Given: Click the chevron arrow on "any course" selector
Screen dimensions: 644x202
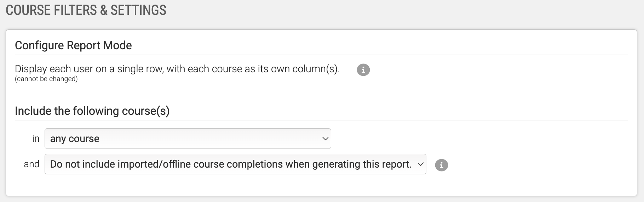Looking at the screenshot, I should 325,139.
